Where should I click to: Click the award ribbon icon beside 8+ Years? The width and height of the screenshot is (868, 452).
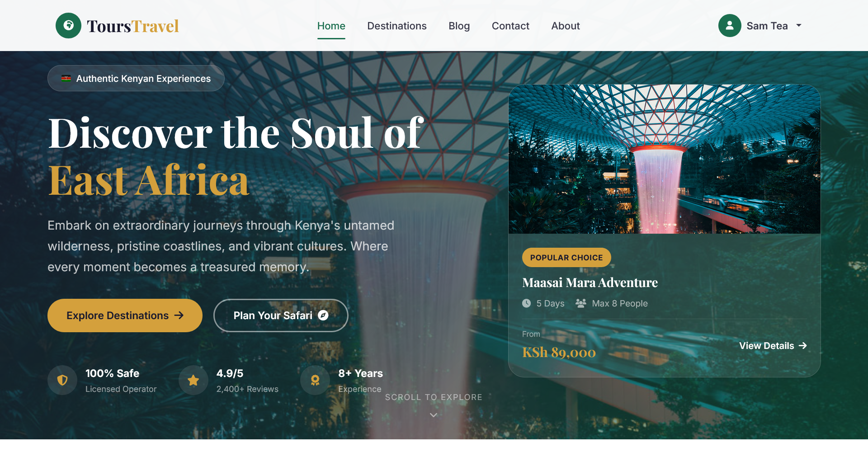point(315,380)
